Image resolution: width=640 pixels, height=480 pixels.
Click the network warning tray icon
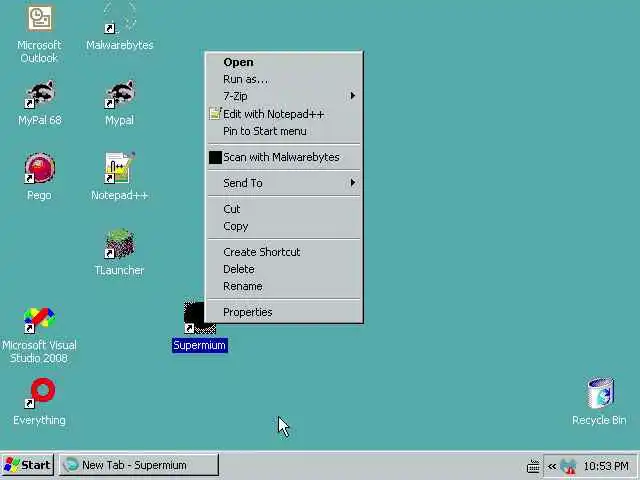[568, 466]
